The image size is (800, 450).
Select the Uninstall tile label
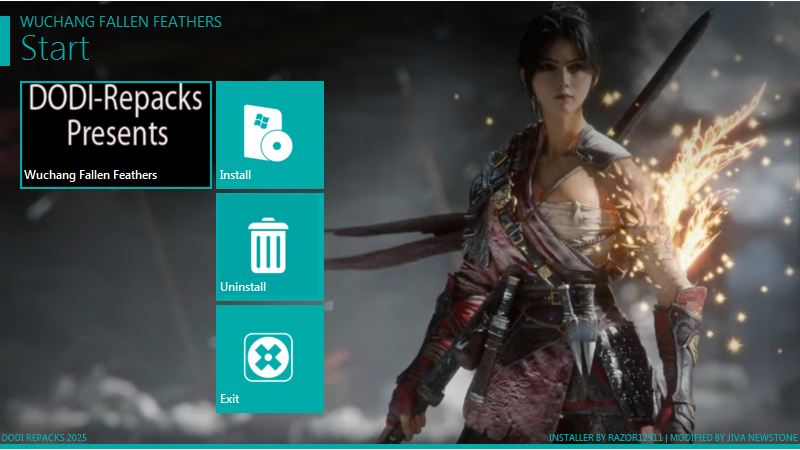[x=243, y=287]
